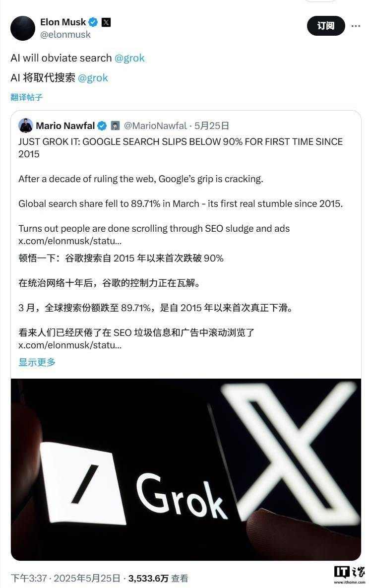Click Mario Nawfal's verified badge

(x=102, y=126)
